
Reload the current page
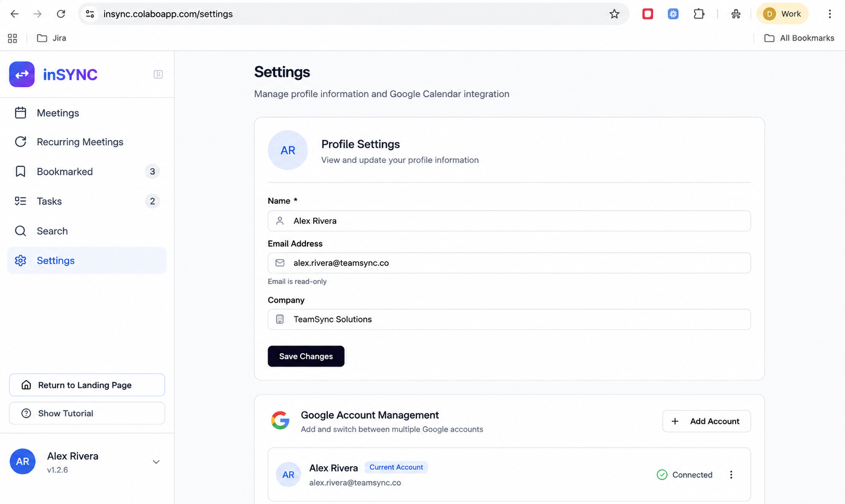tap(61, 14)
